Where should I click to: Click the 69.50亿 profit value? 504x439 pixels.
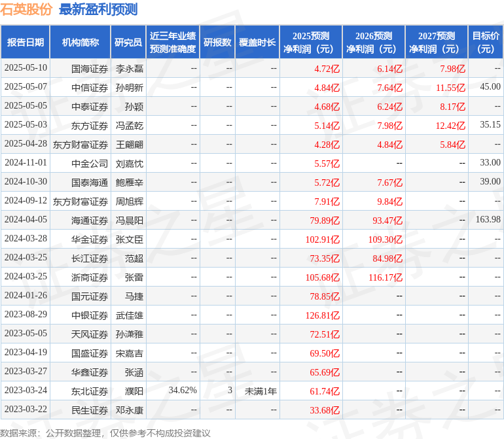point(325,353)
